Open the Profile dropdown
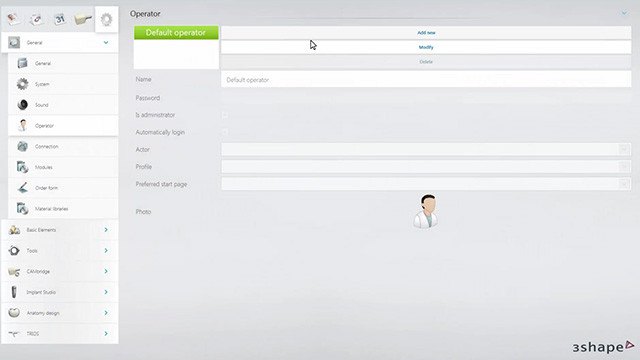640x360 pixels. (x=426, y=167)
